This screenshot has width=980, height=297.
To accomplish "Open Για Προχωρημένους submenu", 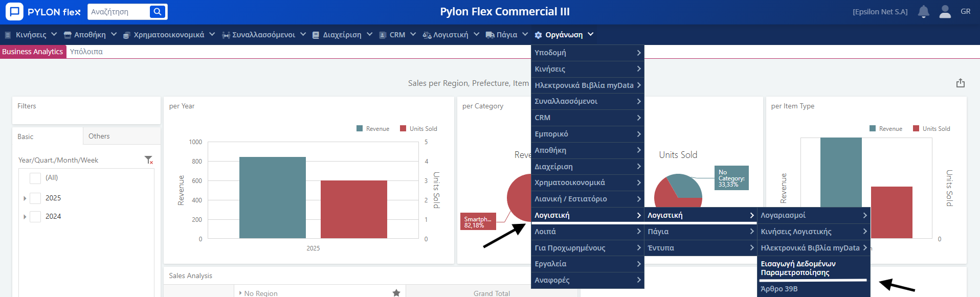I will (x=587, y=248).
